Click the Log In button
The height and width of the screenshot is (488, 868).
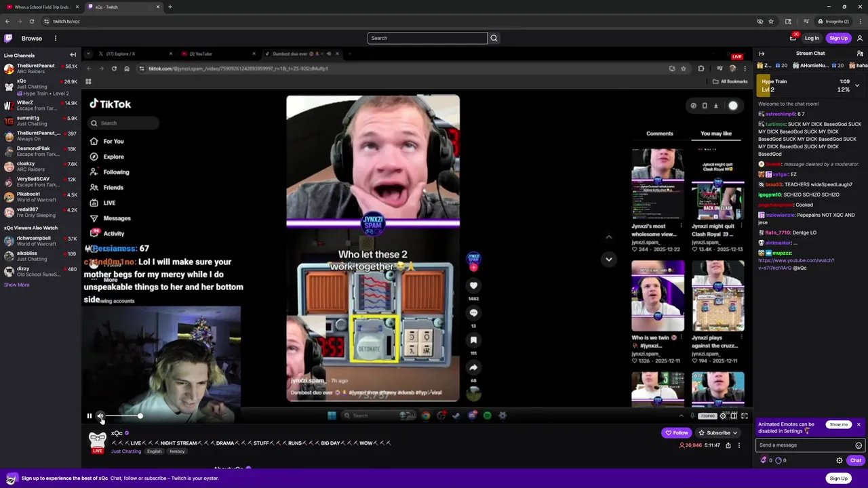812,38
